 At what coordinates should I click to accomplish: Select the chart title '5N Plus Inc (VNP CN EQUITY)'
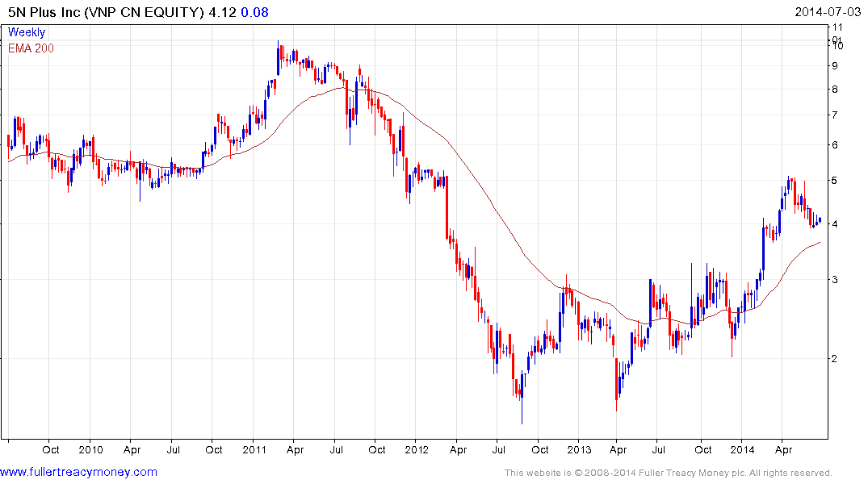point(106,12)
